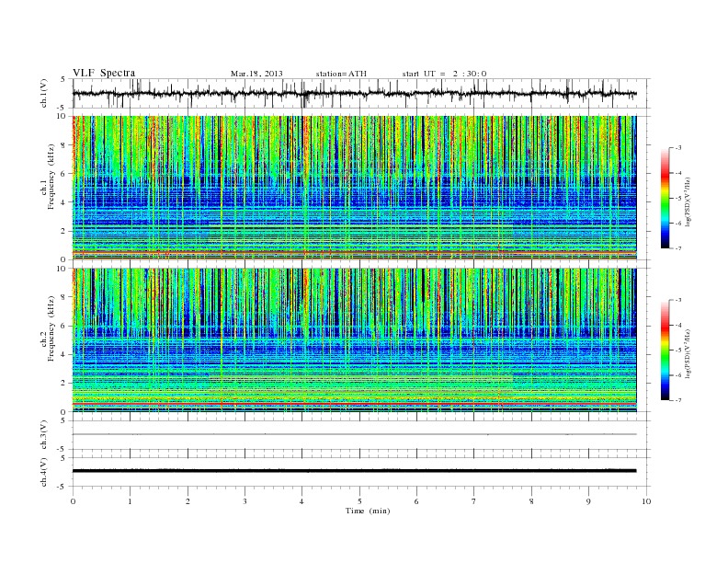Click time axis tick label '2'

click(x=188, y=501)
